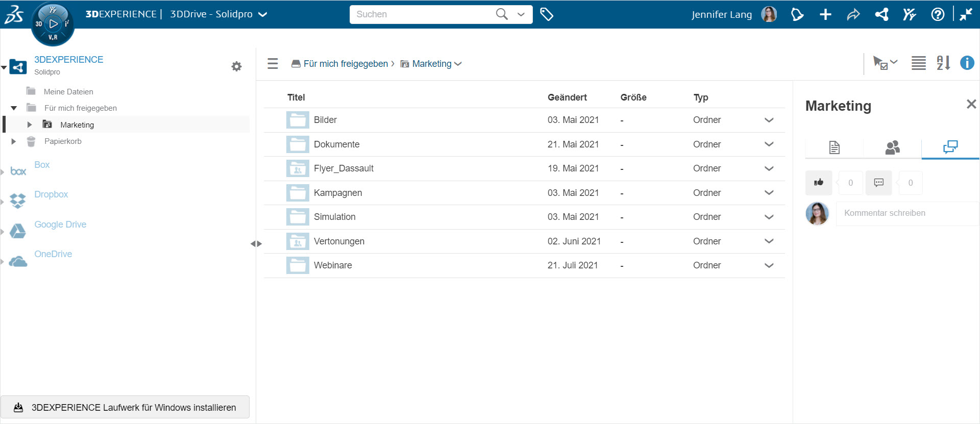Viewport: 980px width, 424px height.
Task: Click the A-Z sort icon
Action: click(943, 63)
